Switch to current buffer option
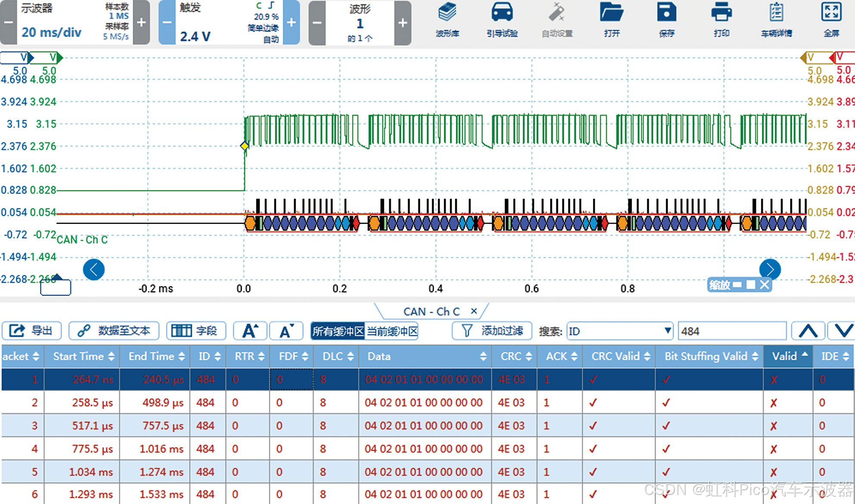 click(x=392, y=331)
